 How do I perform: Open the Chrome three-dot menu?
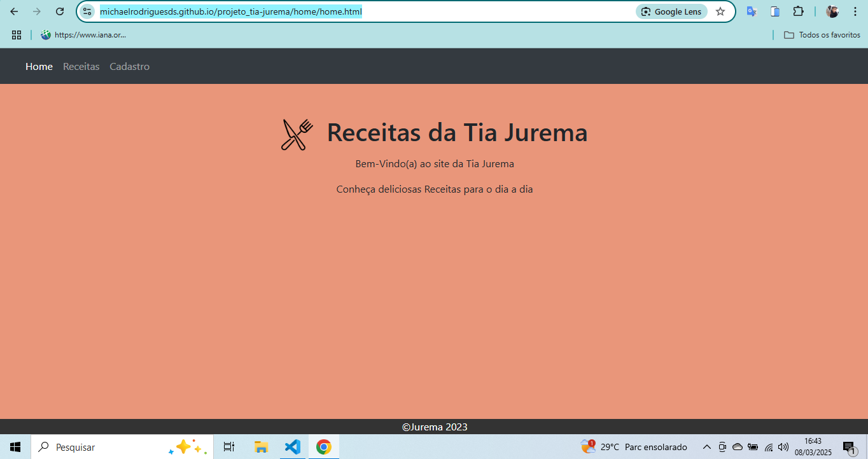coord(855,11)
